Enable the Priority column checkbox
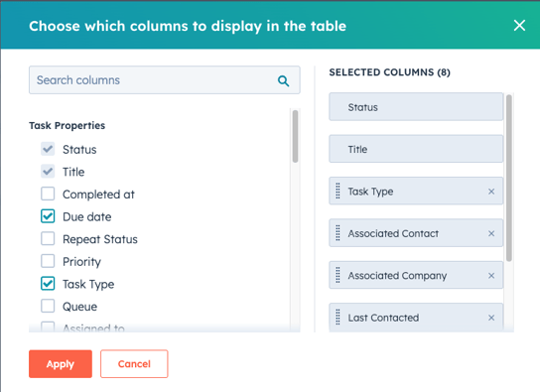Viewport: 540px width, 392px height. coord(48,261)
